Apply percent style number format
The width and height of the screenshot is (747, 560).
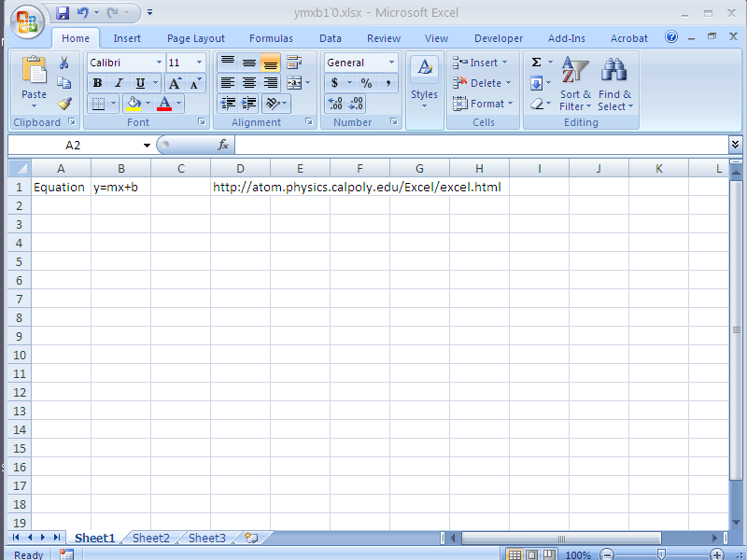(366, 83)
